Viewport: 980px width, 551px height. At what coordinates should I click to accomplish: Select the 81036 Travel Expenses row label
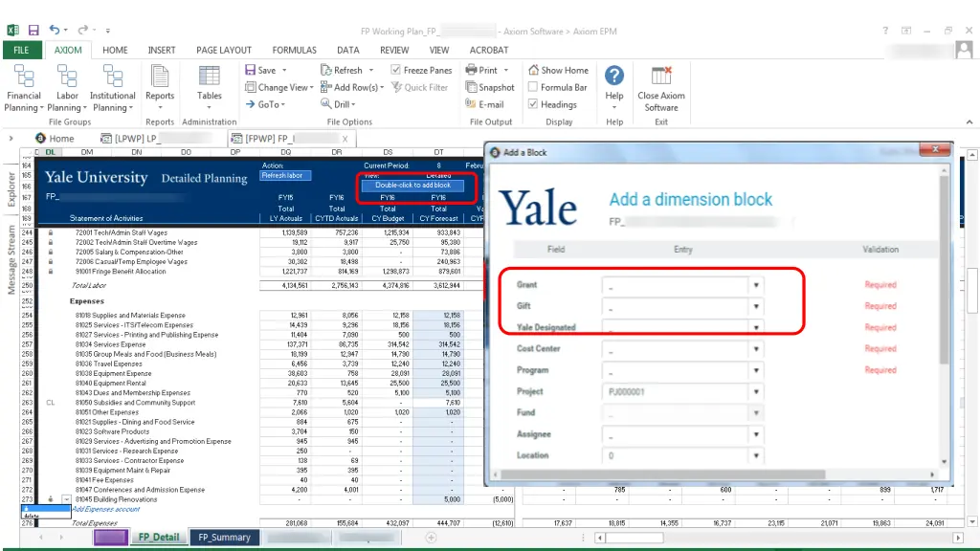[109, 364]
